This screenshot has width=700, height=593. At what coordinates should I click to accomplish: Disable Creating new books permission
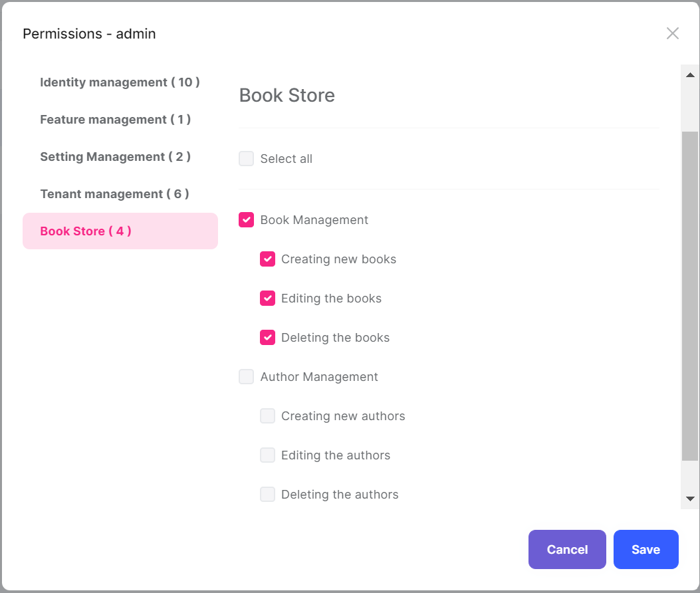267,259
